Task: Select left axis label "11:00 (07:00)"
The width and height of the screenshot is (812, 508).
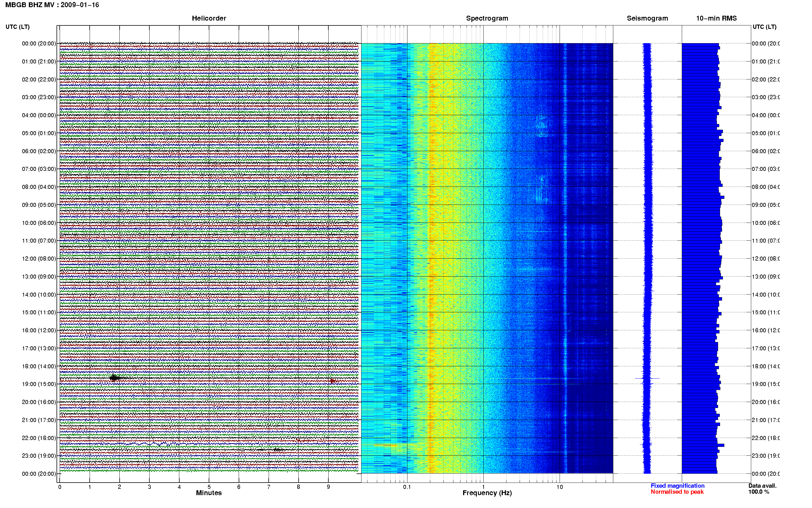Action: [x=39, y=241]
